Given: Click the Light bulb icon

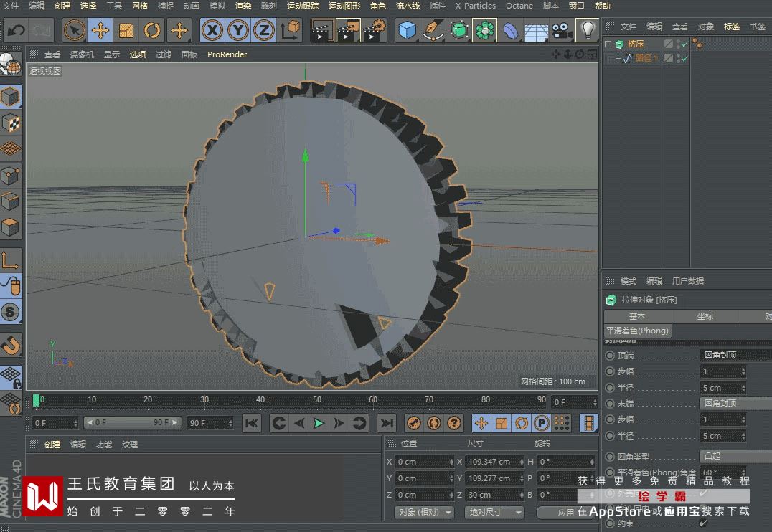Looking at the screenshot, I should tap(588, 30).
